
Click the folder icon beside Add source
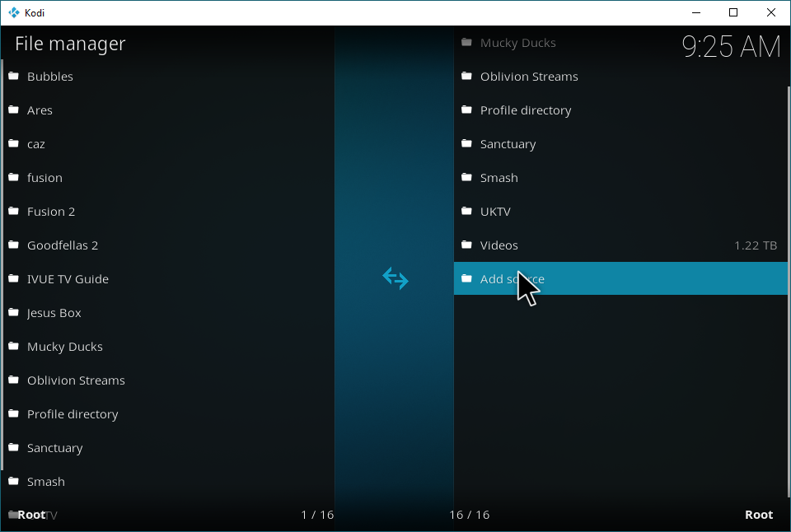(x=466, y=279)
